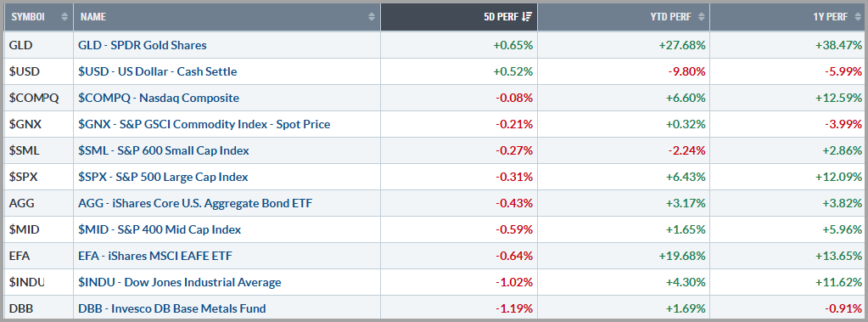Select the DBB symbol cell
The width and height of the screenshot is (868, 322).
point(39,308)
